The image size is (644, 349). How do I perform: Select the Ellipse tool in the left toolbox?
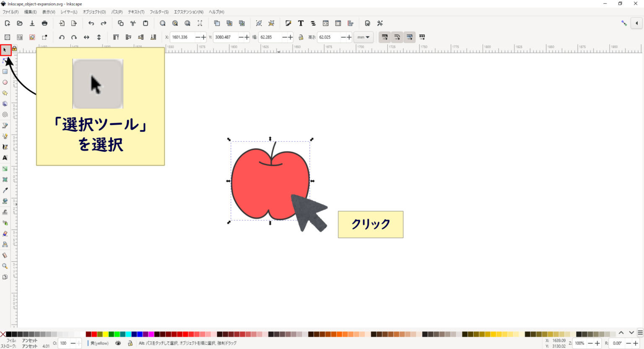5,82
